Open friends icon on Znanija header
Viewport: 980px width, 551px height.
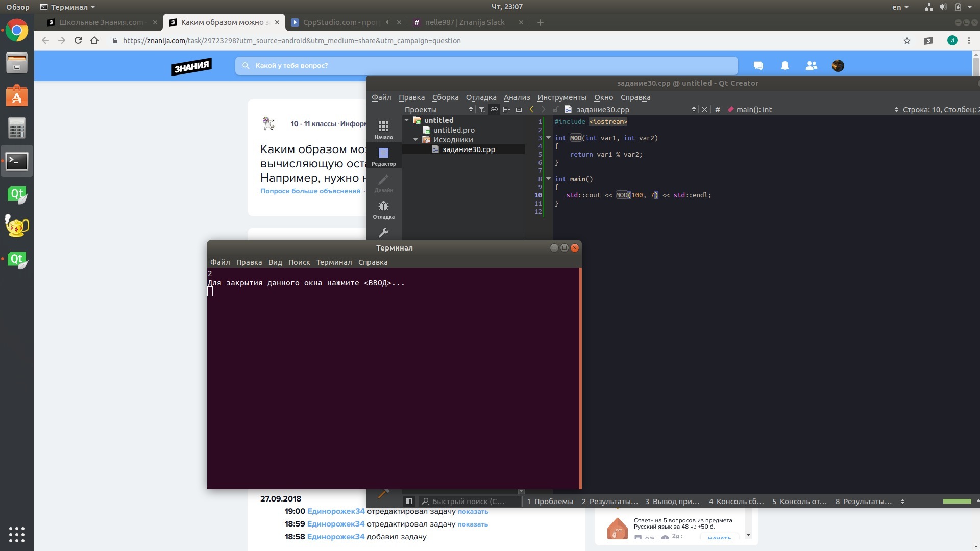pos(811,65)
